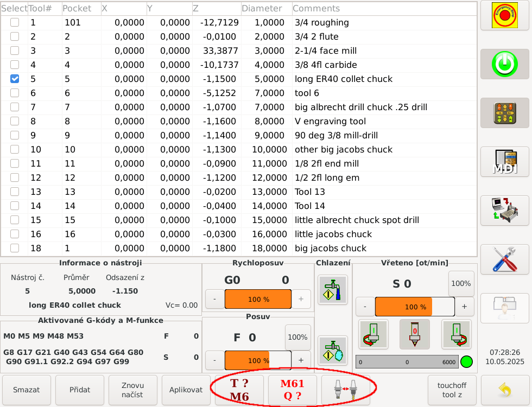532x407 pixels.
Task: Decrease rapid override with minus button
Action: click(214, 299)
